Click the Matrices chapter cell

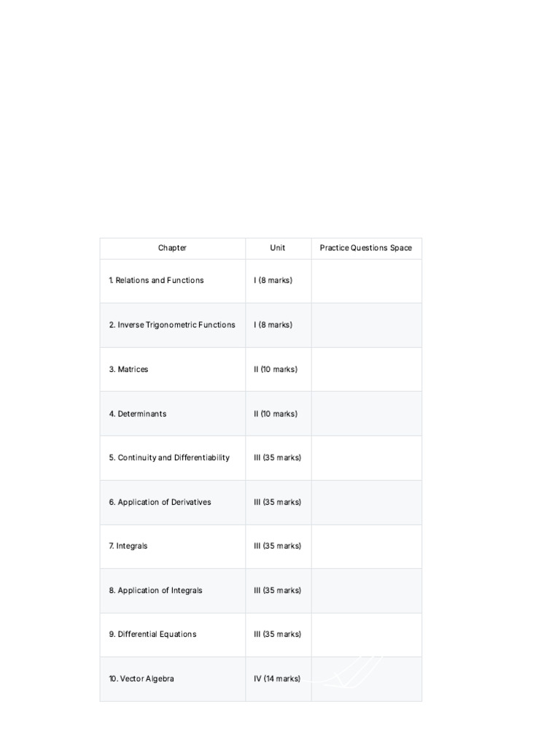172,370
